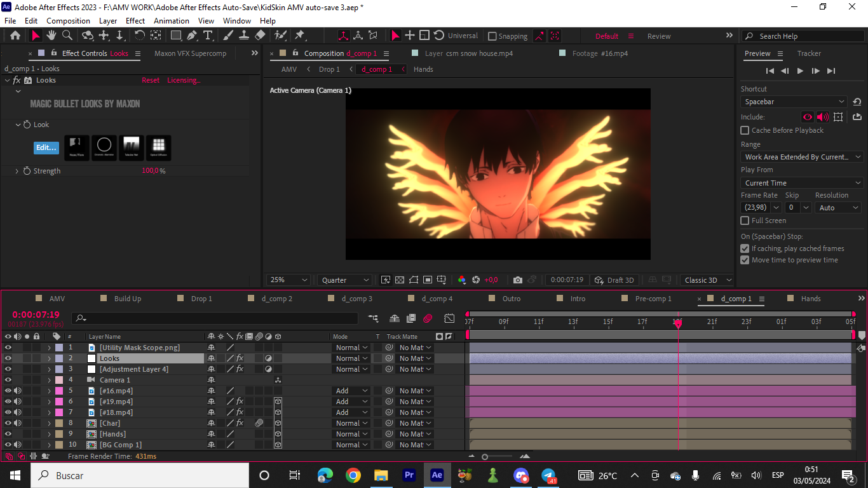Screen dimensions: 868x488
Task: Click the Edit... button for Looks
Action: 46,147
